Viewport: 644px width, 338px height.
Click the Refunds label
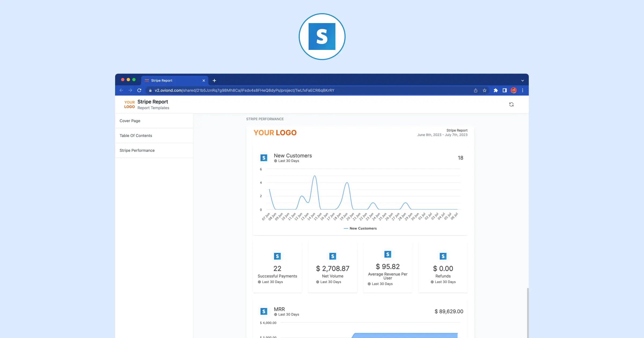(443, 276)
